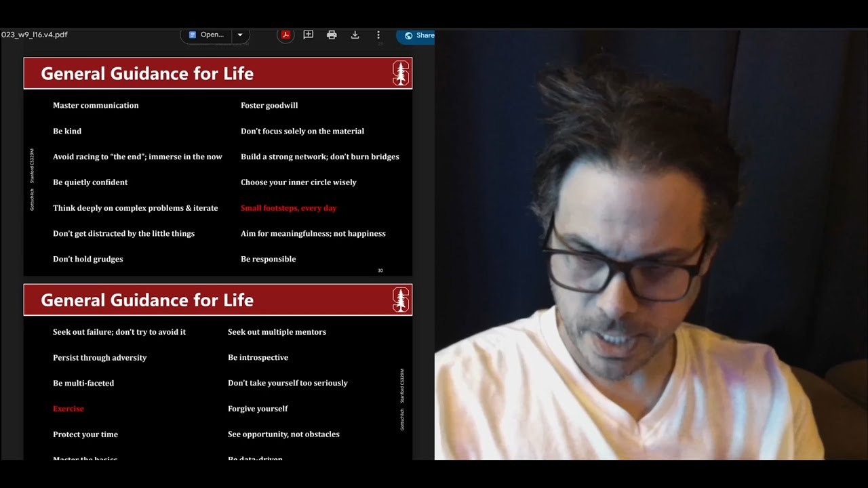Click the speaker webcam video
The width and height of the screenshot is (868, 488).
pos(651,245)
